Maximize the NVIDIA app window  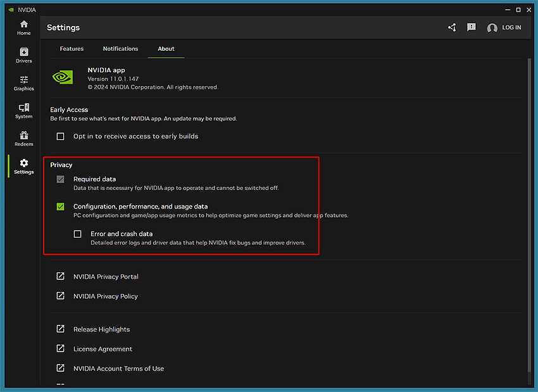tap(518, 9)
